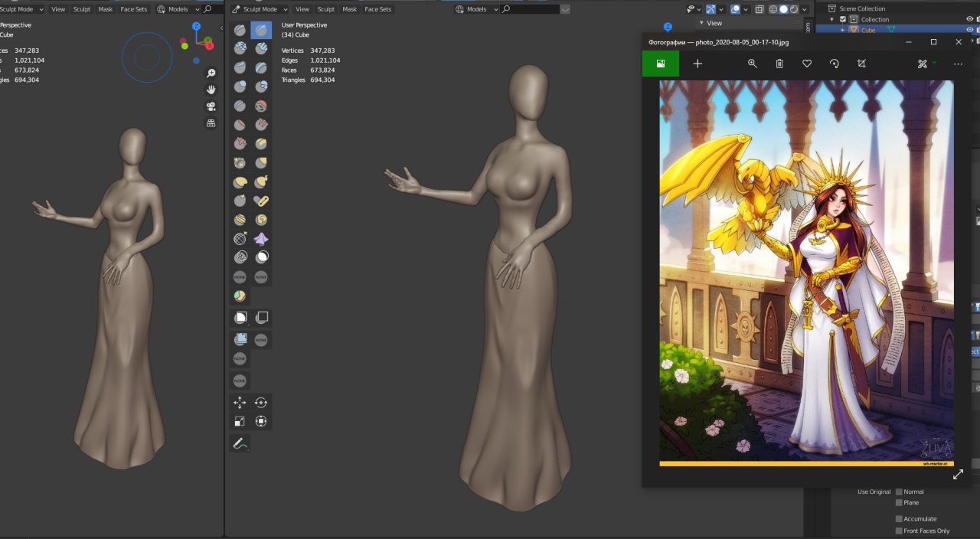Select the Draw sculpt brush

[240, 30]
